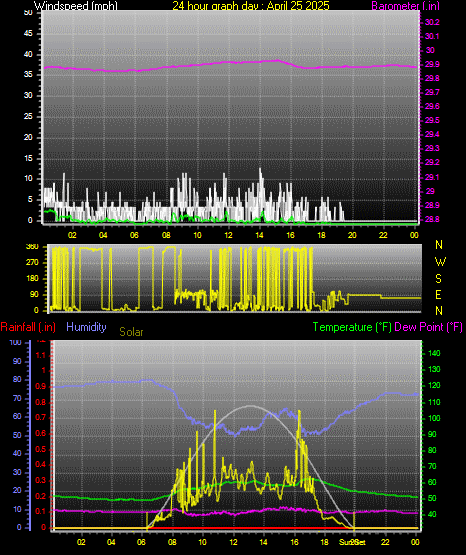Click the 140 temperature scale value
The image size is (466, 555).
click(434, 353)
